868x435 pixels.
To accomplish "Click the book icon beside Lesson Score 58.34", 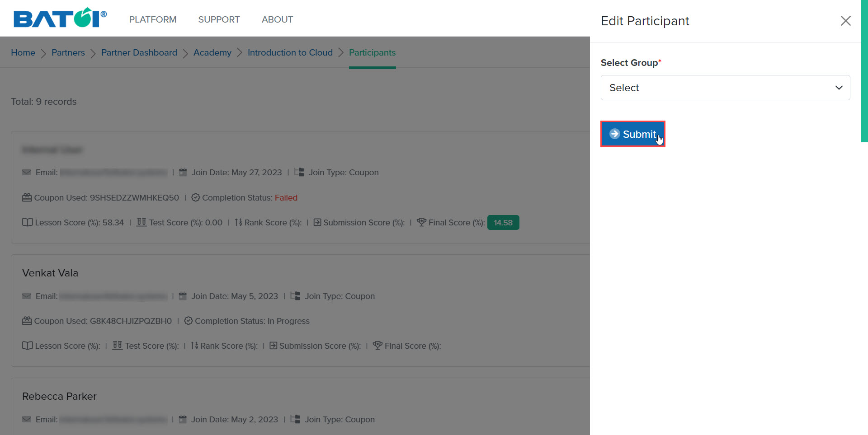I will click(27, 222).
